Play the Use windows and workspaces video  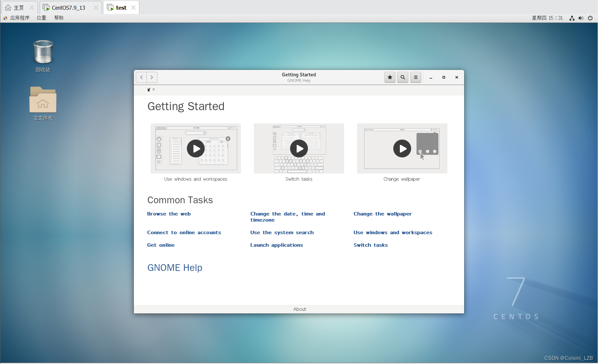(196, 148)
